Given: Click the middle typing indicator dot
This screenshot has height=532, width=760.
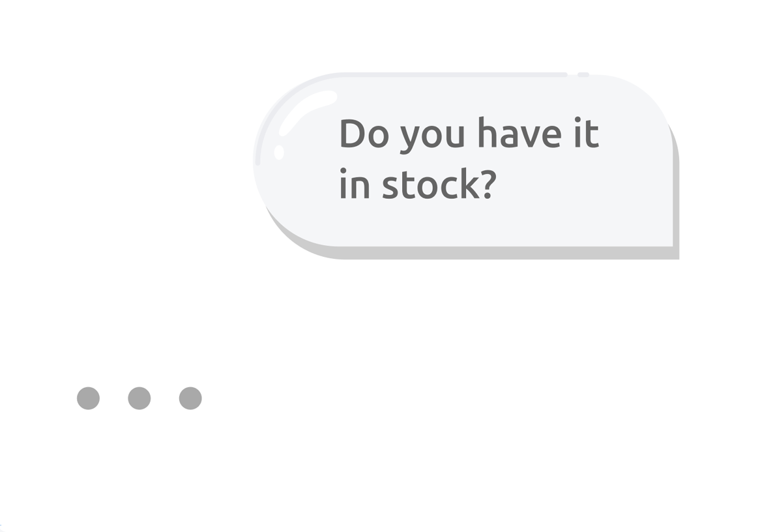Looking at the screenshot, I should click(x=139, y=398).
